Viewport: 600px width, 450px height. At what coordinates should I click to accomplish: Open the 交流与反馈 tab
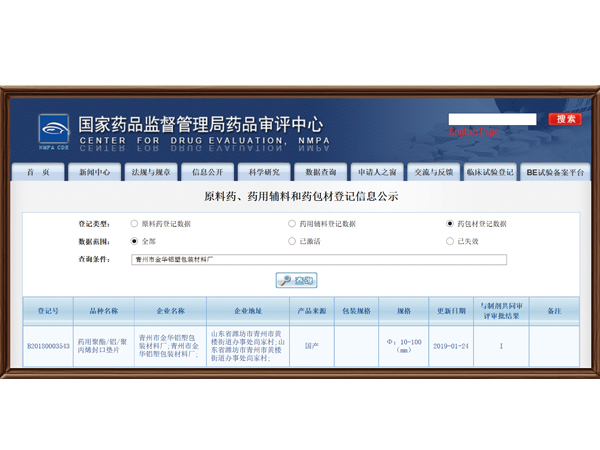point(434,172)
